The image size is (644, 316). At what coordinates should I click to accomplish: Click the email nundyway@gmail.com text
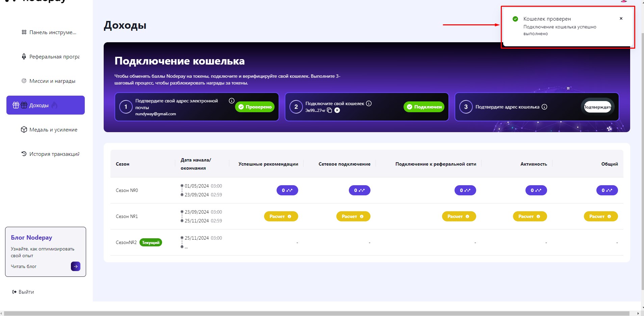[156, 114]
